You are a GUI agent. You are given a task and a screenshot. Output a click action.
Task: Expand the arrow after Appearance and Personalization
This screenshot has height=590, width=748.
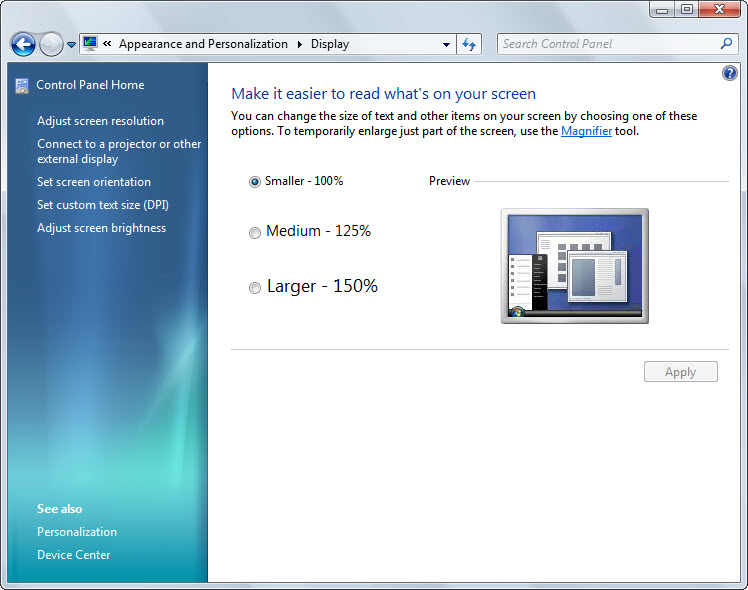coord(300,44)
